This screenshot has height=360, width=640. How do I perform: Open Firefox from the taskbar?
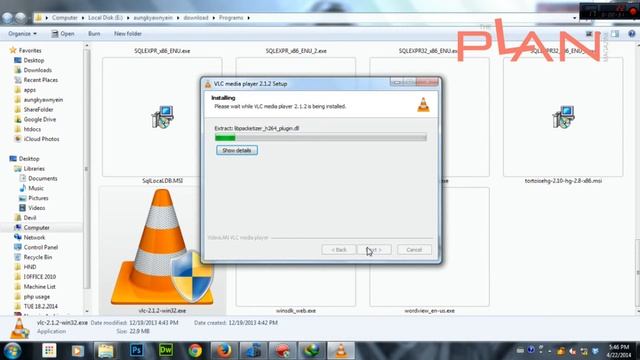tap(224, 351)
